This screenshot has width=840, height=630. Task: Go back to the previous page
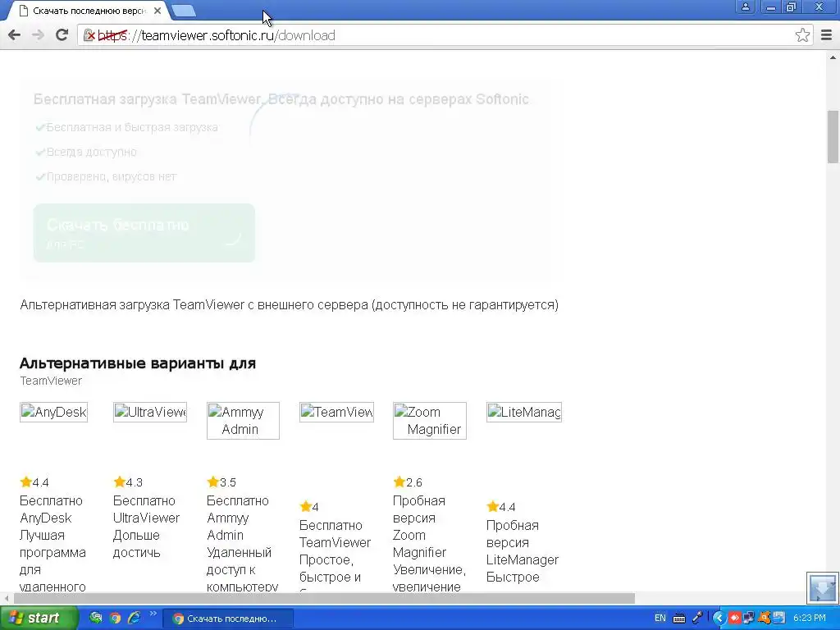[15, 35]
